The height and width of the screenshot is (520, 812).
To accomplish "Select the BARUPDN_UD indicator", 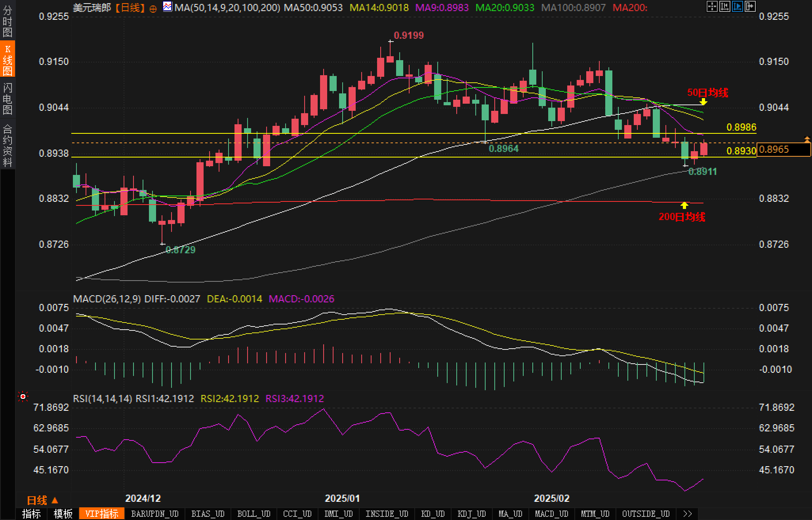I will pyautogui.click(x=155, y=514).
